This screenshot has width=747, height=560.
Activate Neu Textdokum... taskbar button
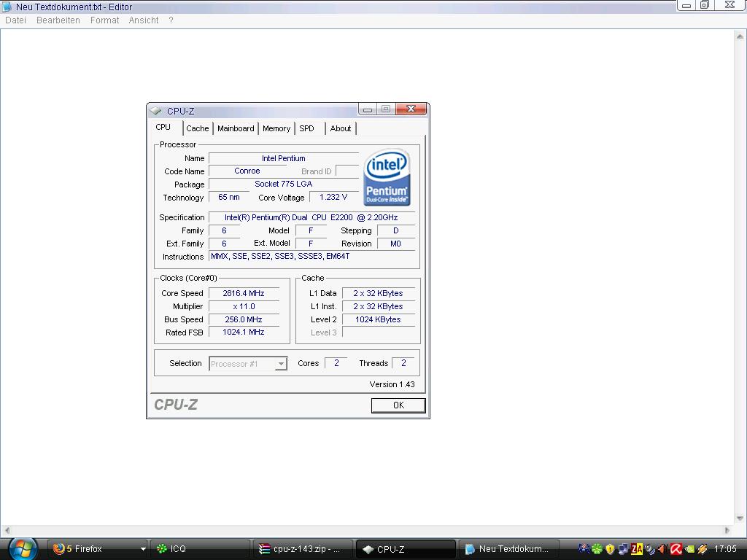(x=508, y=549)
